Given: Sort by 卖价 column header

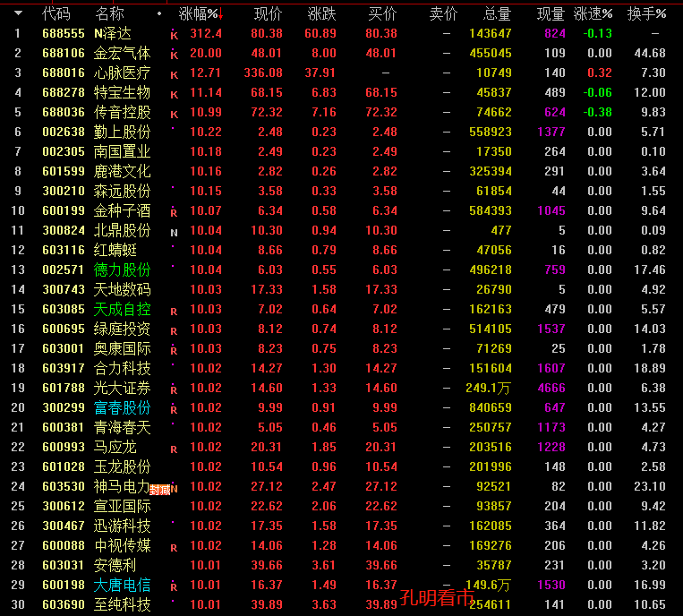Looking at the screenshot, I should point(443,14).
